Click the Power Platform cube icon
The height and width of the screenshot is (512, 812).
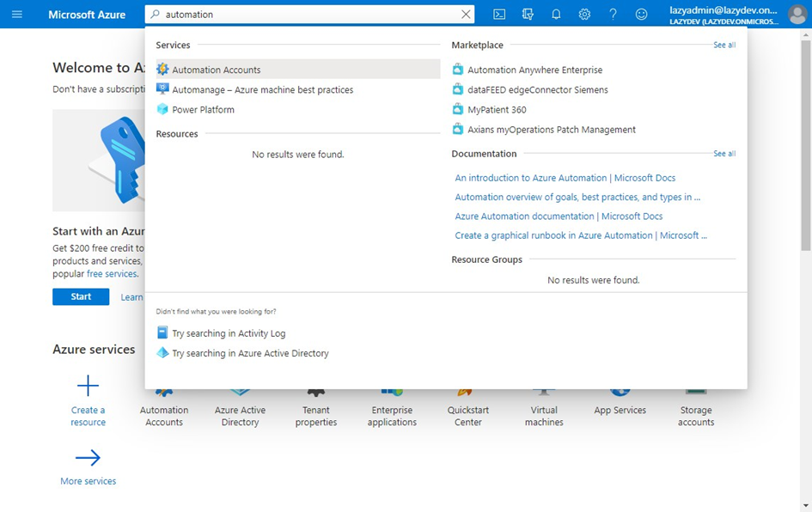pos(162,109)
